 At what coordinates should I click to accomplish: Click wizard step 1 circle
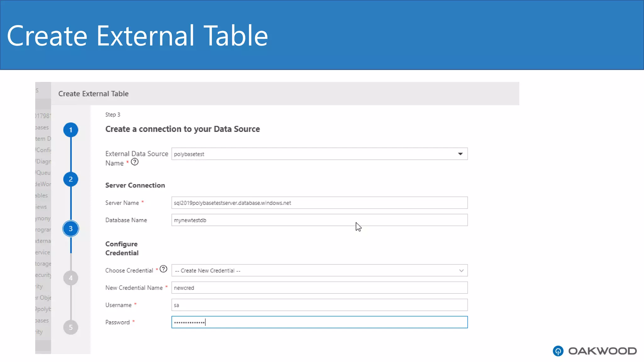[x=71, y=130]
